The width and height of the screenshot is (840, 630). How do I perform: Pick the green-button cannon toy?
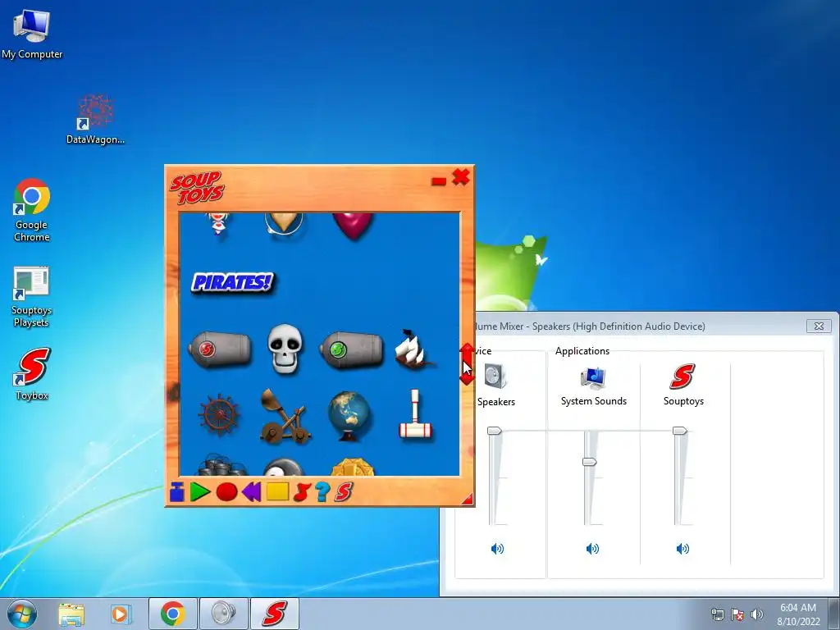tap(351, 349)
